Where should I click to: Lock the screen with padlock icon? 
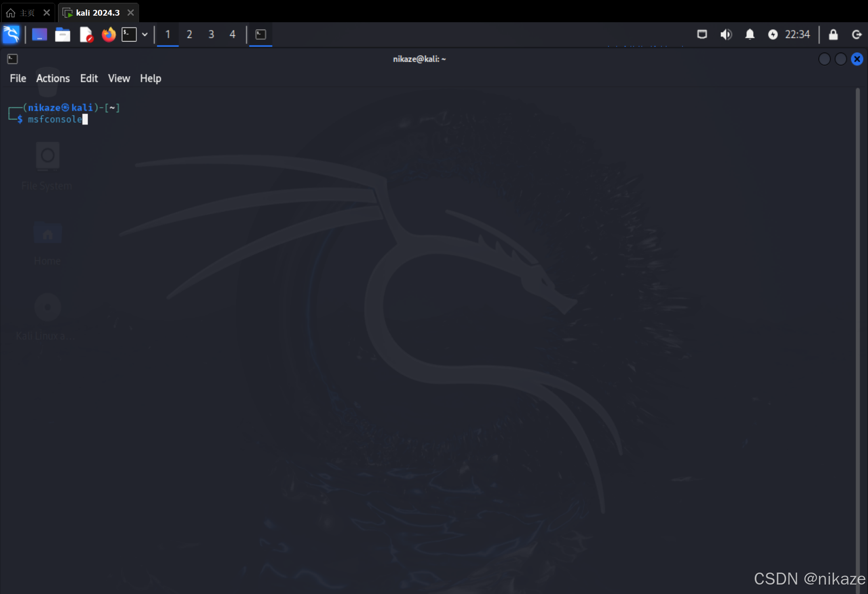[x=833, y=35]
